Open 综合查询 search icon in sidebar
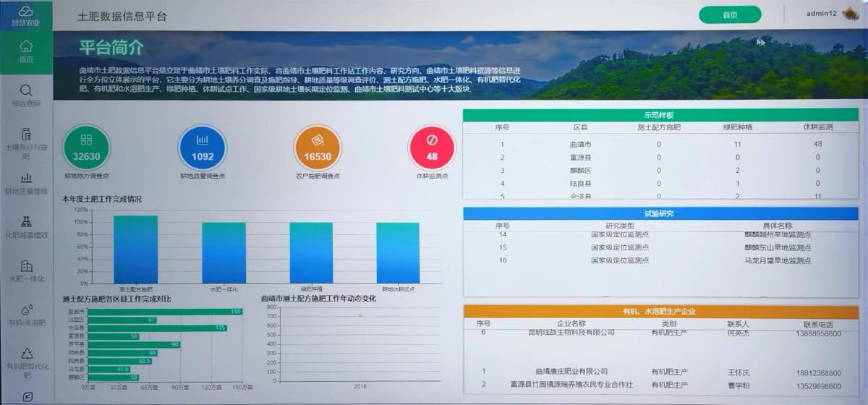The width and height of the screenshot is (868, 405). click(26, 90)
